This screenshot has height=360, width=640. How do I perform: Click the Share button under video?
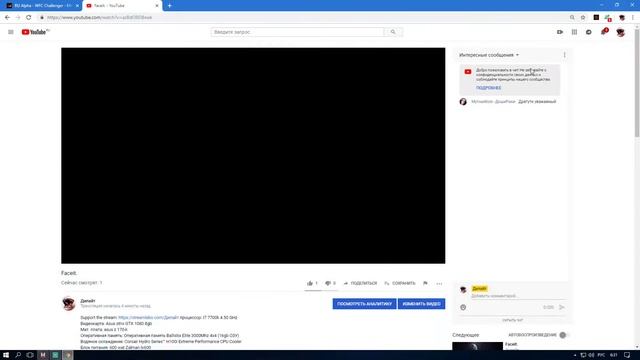(360, 283)
